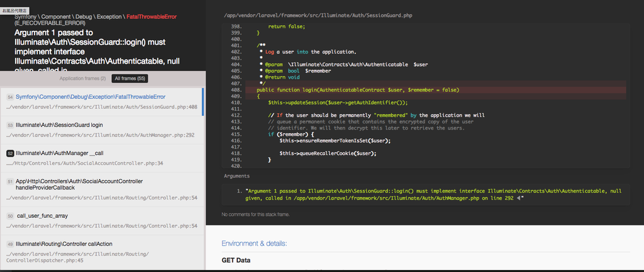Click the argument string in Arguments list
Viewport: 644px width, 272px height.
(x=433, y=195)
